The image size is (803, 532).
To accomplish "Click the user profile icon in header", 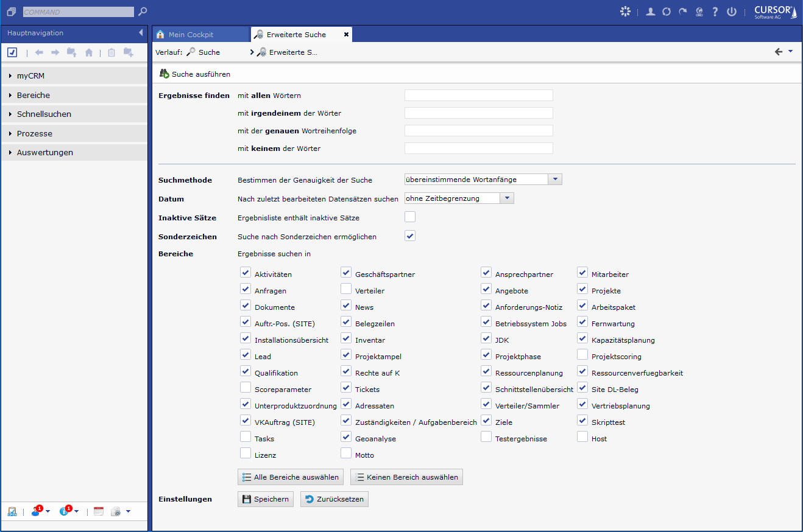I will [651, 12].
